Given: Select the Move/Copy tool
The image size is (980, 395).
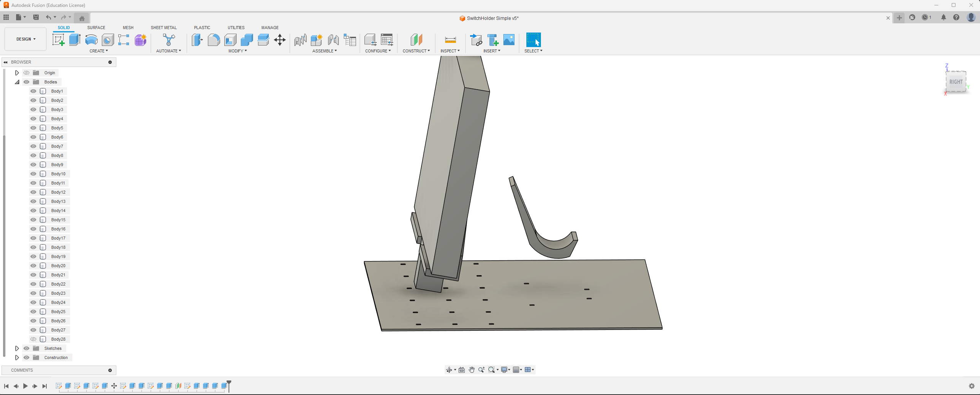Looking at the screenshot, I should pyautogui.click(x=280, y=40).
